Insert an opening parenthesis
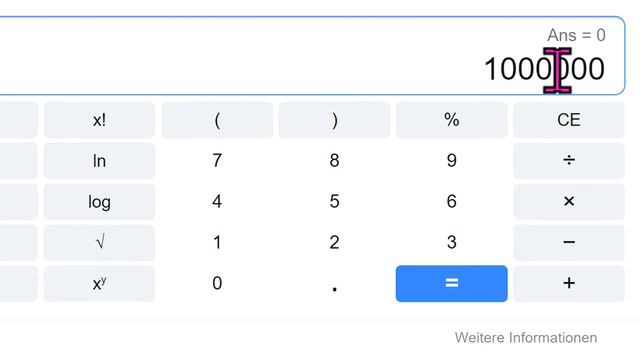This screenshot has width=640, height=360. 217,120
